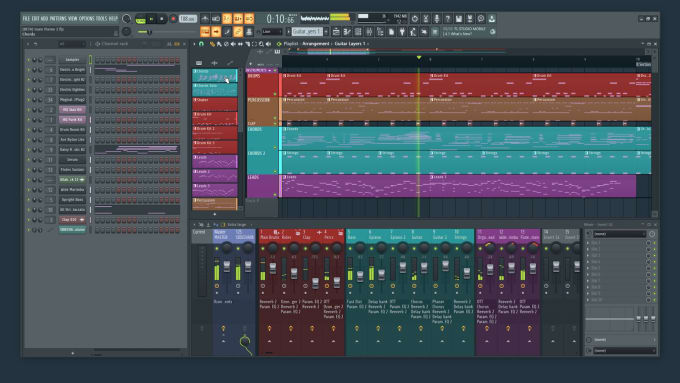Screen dimensions: 680x383
Task: Open the mixer preset dropdown at top right
Action: click(619, 234)
